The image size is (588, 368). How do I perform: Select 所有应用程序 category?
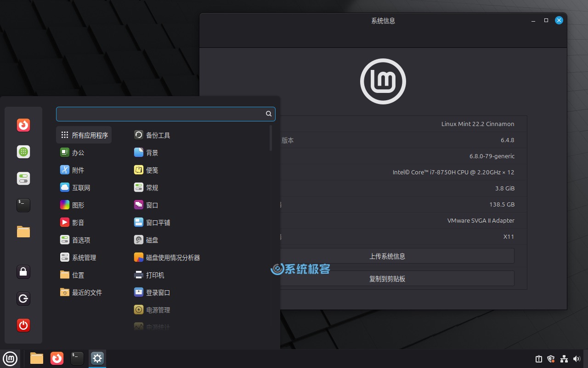pos(84,135)
